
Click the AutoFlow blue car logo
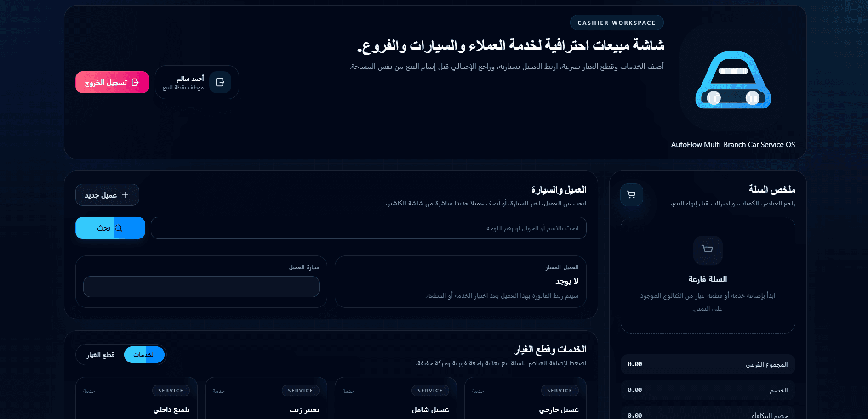click(733, 80)
